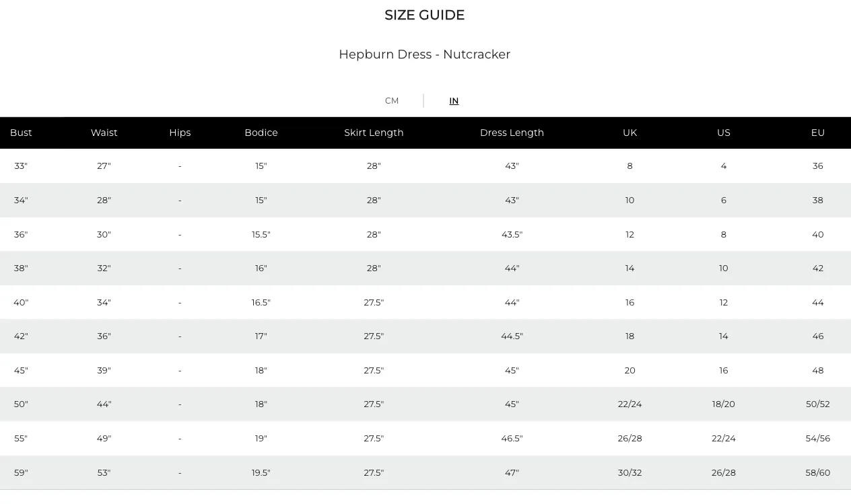This screenshot has height=504, width=851.
Task: Click the Skirt Length column header
Action: [x=374, y=133]
